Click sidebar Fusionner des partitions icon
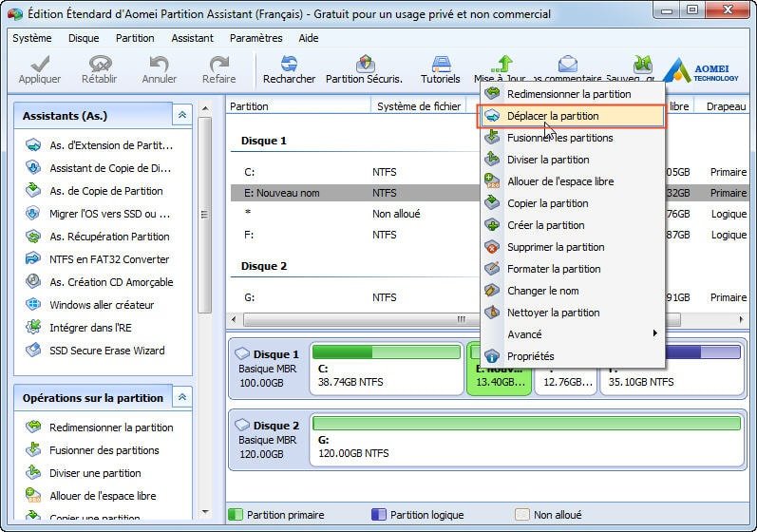 pyautogui.click(x=33, y=450)
